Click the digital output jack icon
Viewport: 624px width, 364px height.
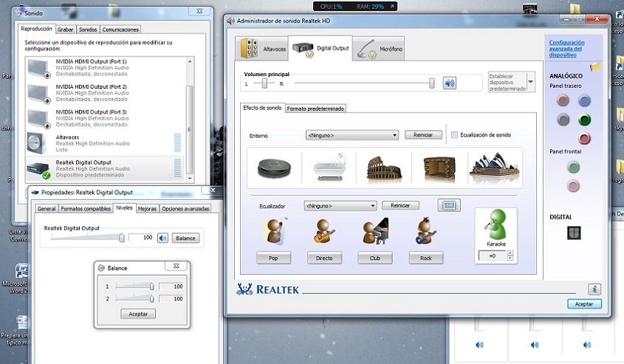tap(574, 233)
